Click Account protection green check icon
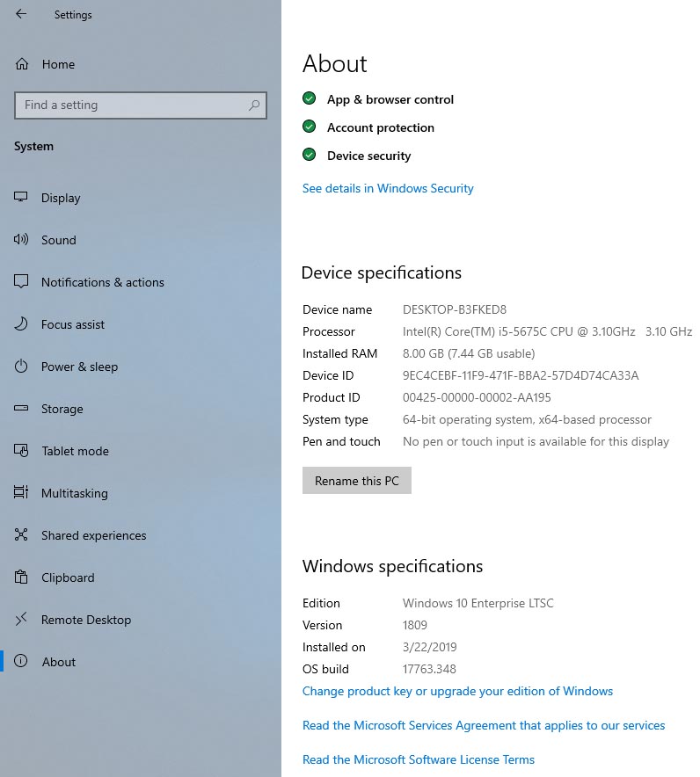Viewport: 700px width, 777px height. 309,127
